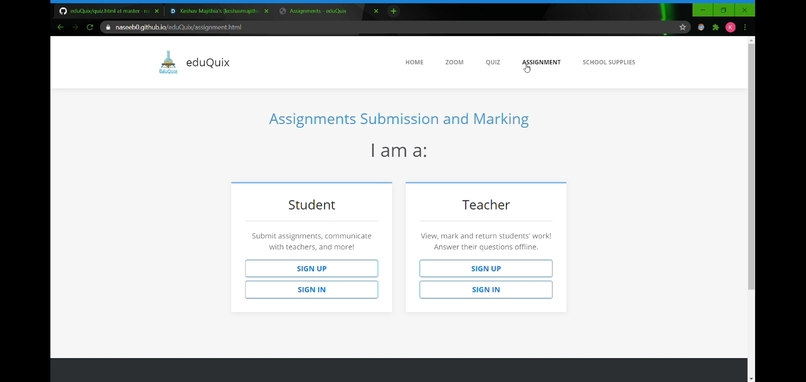Switch to the Keshav Maythia tab
This screenshot has width=806, height=382.
(218, 11)
